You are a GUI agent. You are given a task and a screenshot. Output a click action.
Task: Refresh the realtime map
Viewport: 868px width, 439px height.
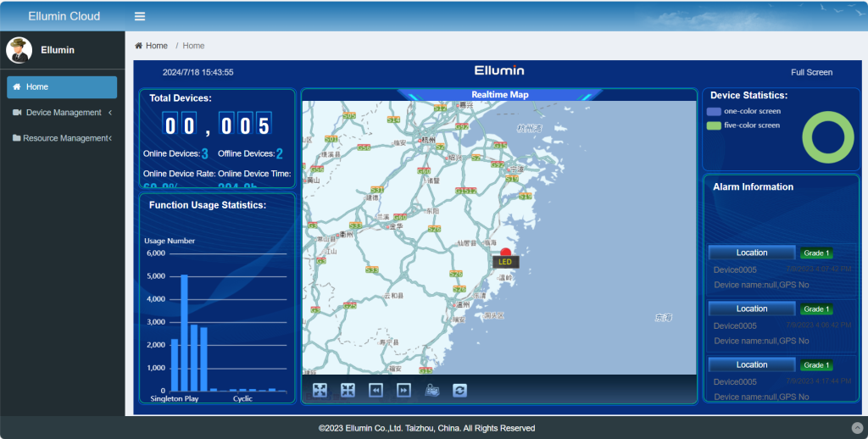click(x=460, y=390)
